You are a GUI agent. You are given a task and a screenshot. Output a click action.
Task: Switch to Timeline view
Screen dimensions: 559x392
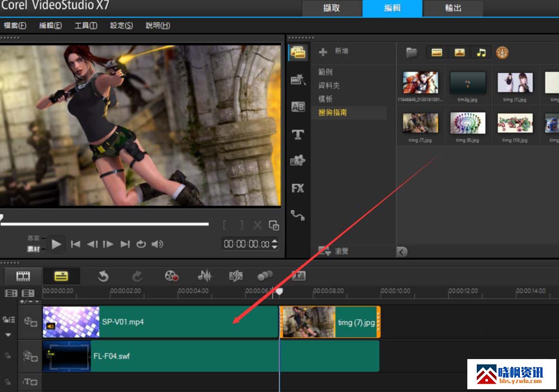61,276
